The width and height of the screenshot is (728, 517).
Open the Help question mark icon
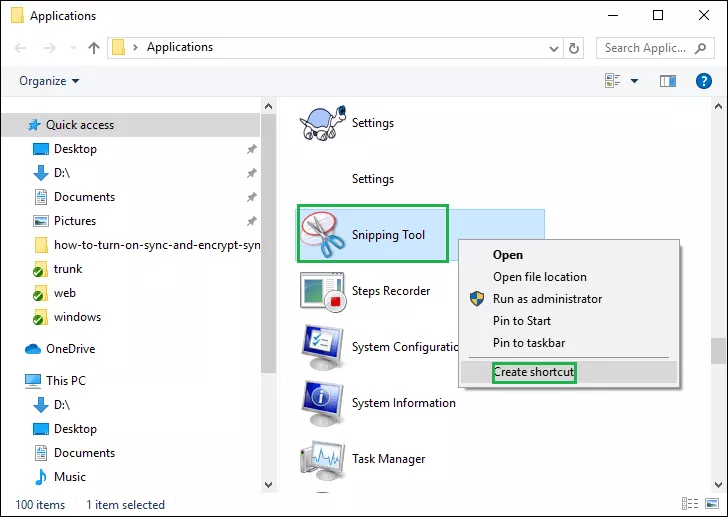click(703, 81)
